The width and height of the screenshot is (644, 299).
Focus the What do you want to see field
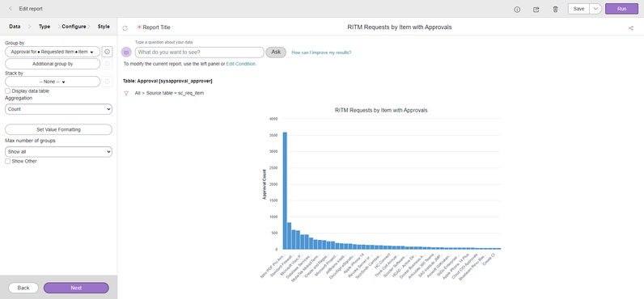click(199, 53)
